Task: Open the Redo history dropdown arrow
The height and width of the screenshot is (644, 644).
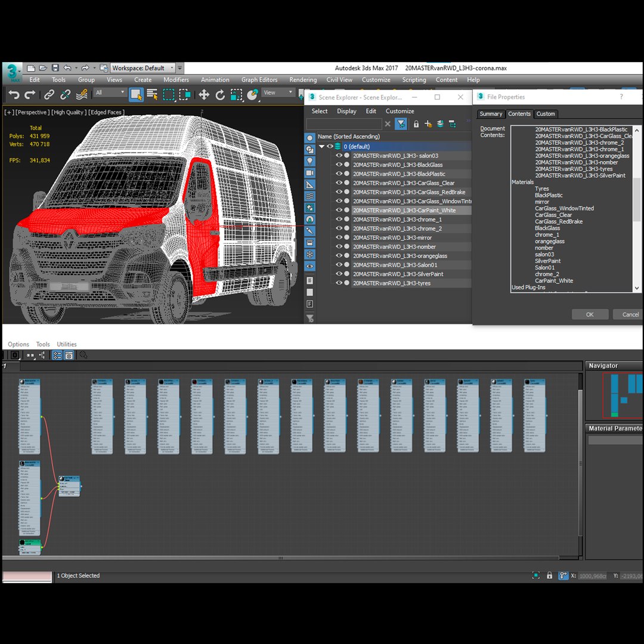Action: (x=94, y=68)
